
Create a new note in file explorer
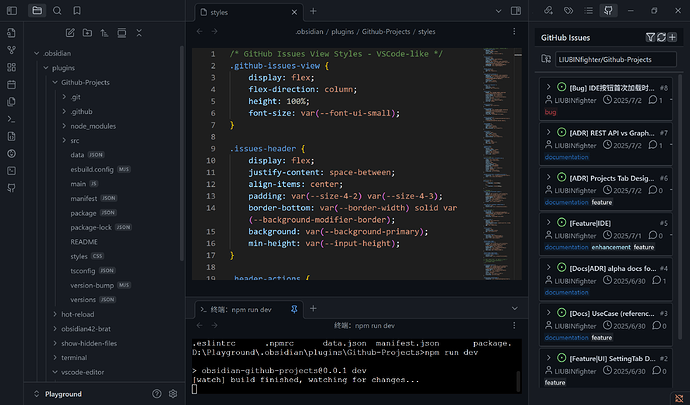pyautogui.click(x=70, y=33)
